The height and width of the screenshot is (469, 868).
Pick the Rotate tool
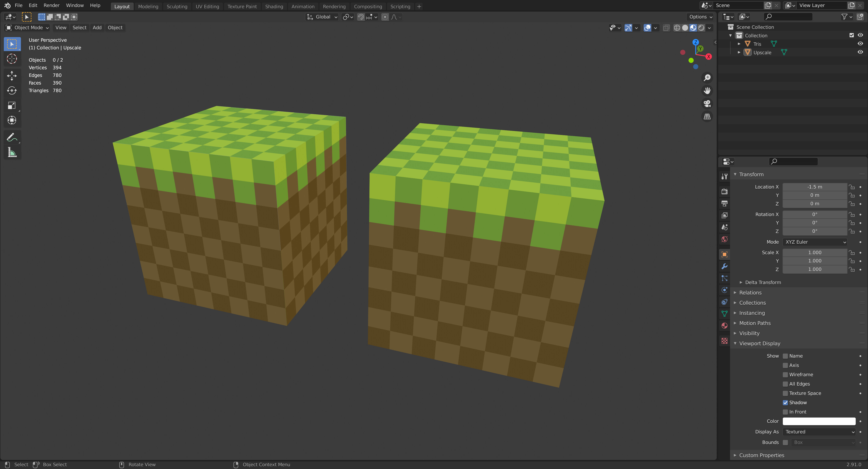(12, 91)
